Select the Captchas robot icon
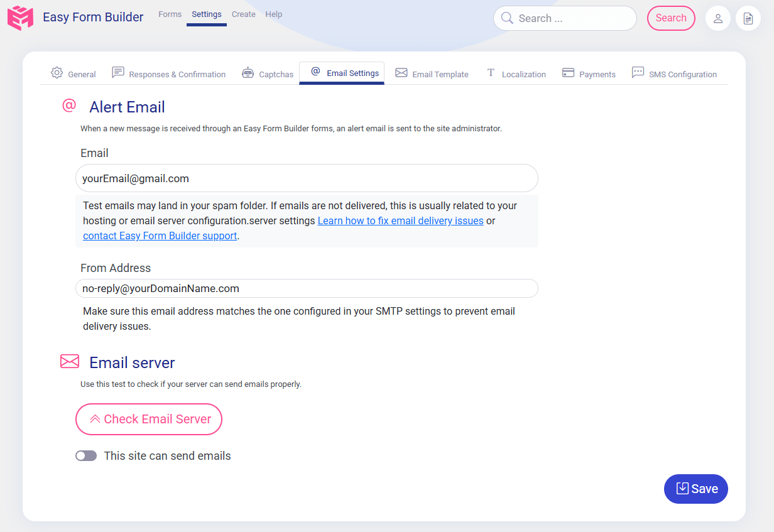The image size is (774, 532). 248,73
